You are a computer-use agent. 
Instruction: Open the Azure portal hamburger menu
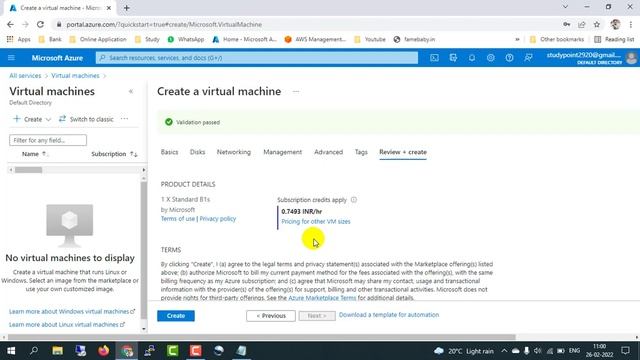tap(11, 58)
